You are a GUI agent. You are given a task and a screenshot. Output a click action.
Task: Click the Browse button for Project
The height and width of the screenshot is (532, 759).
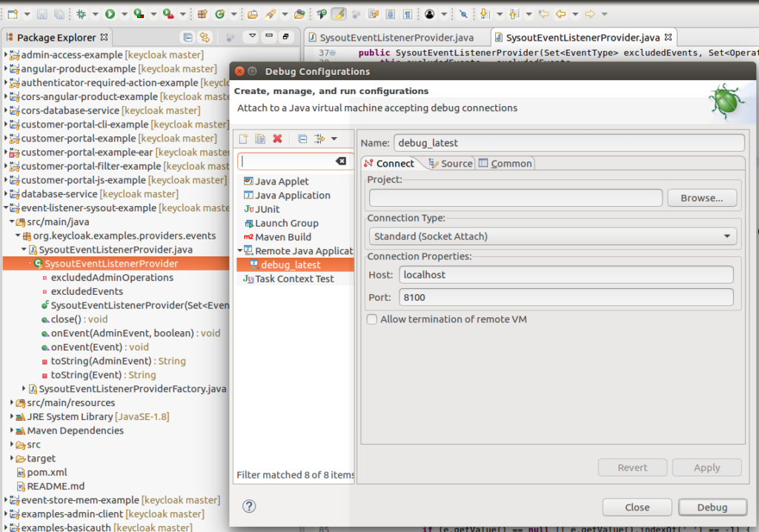click(701, 197)
